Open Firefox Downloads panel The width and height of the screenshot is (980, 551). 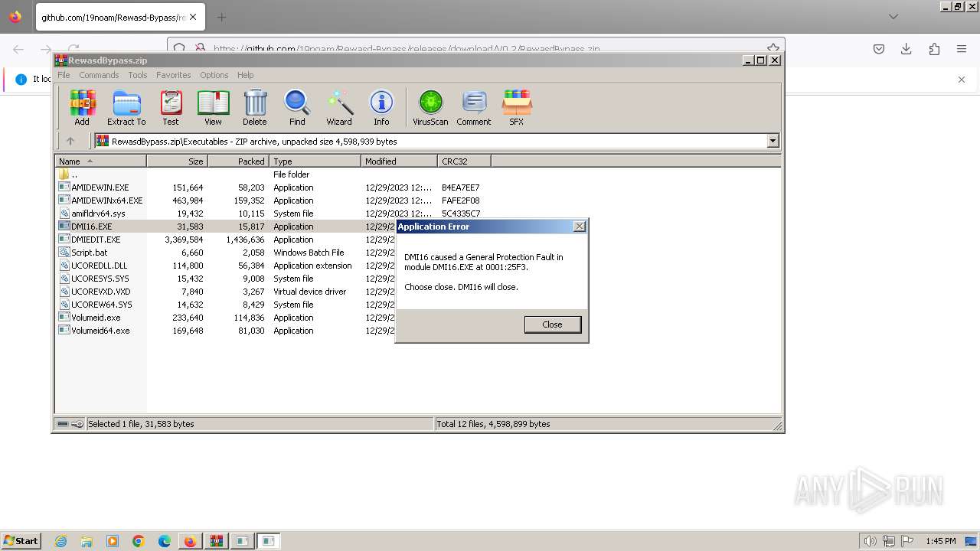coord(906,49)
